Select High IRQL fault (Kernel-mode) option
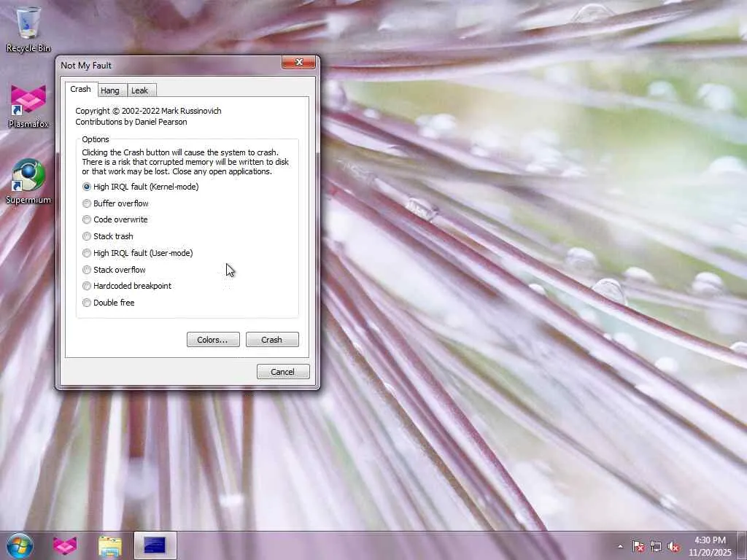 141,187
